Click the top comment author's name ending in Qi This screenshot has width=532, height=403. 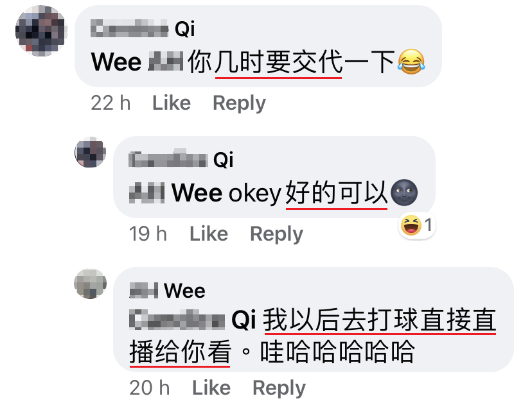pos(143,28)
